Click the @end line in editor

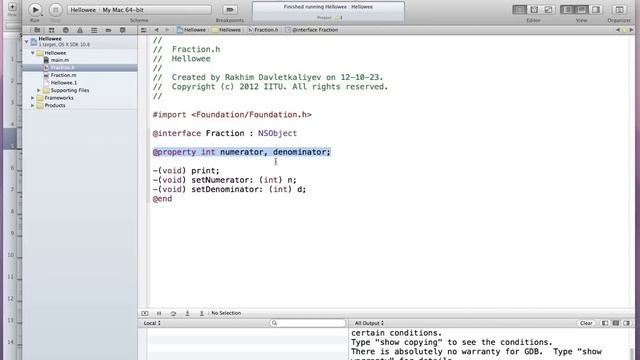coord(162,199)
